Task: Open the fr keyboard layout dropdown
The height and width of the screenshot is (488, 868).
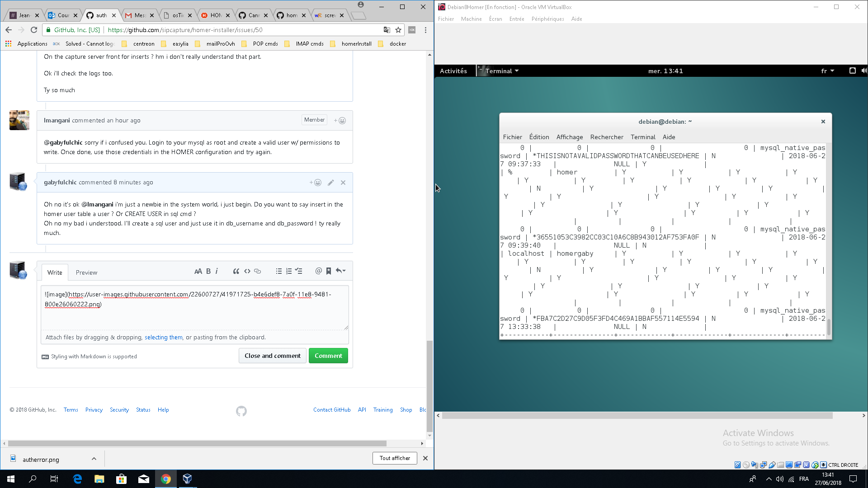Action: click(x=827, y=71)
